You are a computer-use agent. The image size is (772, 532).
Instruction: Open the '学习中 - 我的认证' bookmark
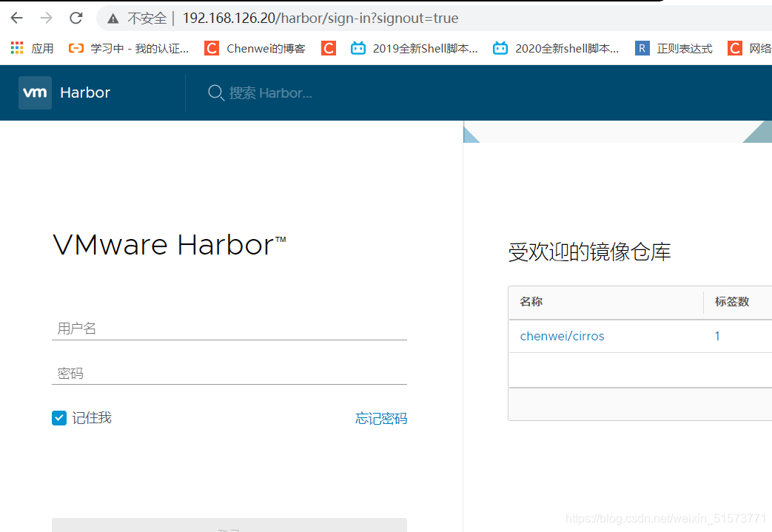coord(129,48)
